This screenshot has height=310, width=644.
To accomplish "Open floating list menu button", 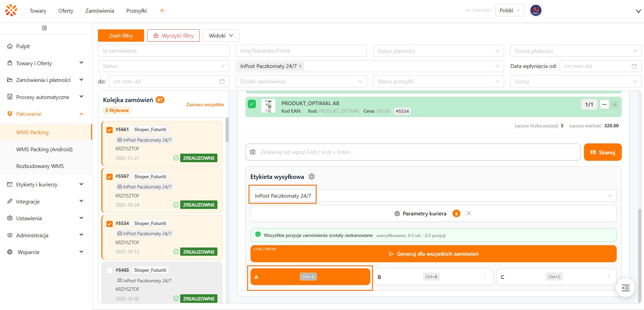I will [x=626, y=288].
